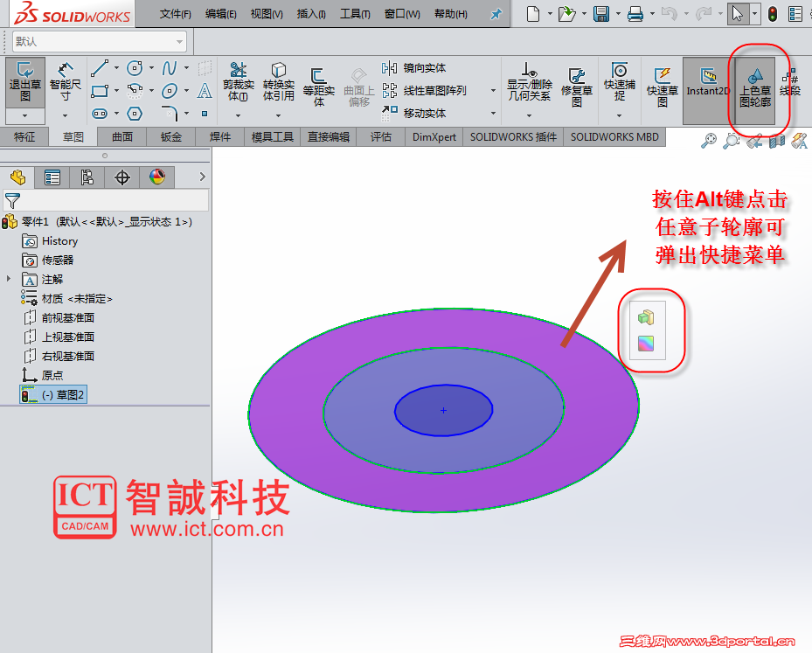Image resolution: width=812 pixels, height=653 pixels.
Task: Select the Ellipse sketch tool
Action: [x=170, y=91]
